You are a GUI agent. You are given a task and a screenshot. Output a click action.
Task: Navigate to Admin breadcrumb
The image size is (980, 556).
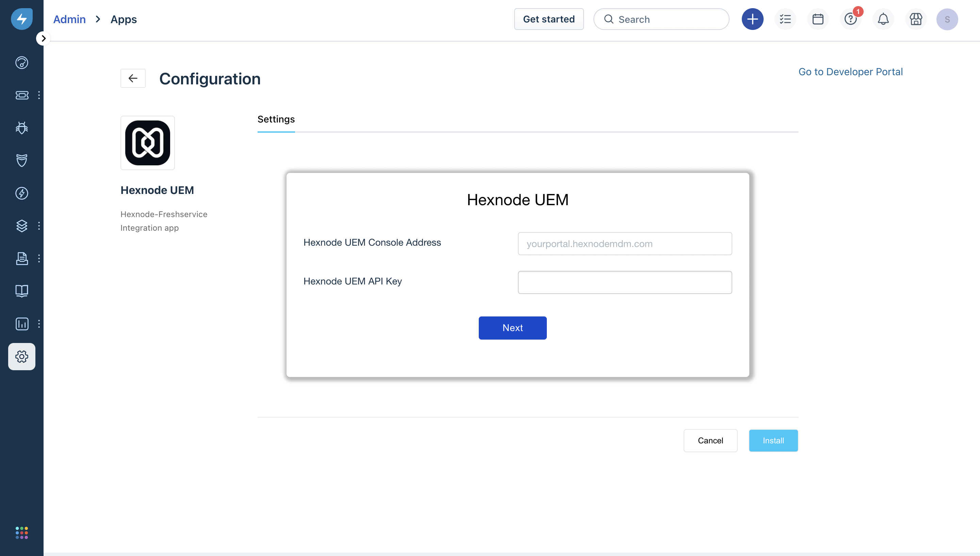(x=69, y=19)
